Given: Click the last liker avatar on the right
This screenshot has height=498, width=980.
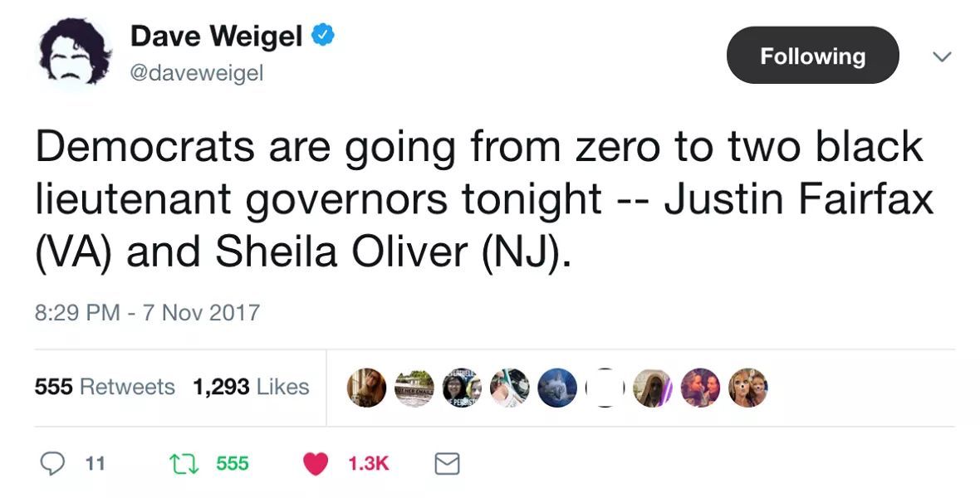Looking at the screenshot, I should click(x=748, y=388).
